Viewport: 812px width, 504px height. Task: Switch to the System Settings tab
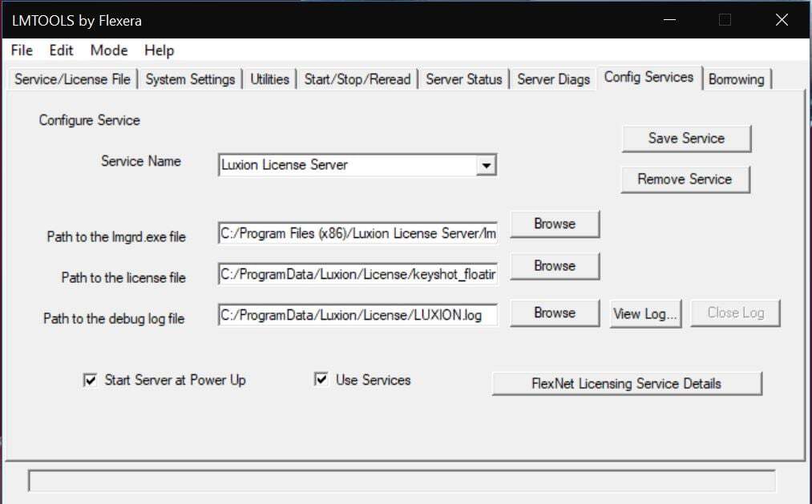coord(190,79)
